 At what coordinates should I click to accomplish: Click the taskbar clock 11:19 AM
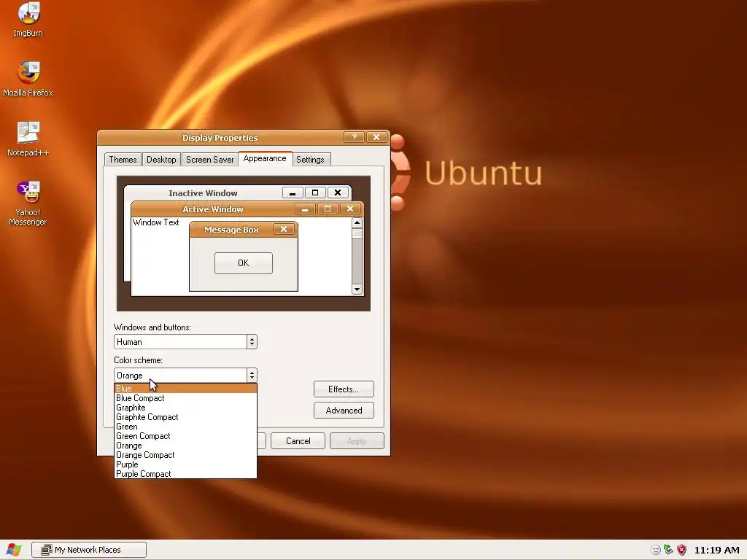coord(716,550)
